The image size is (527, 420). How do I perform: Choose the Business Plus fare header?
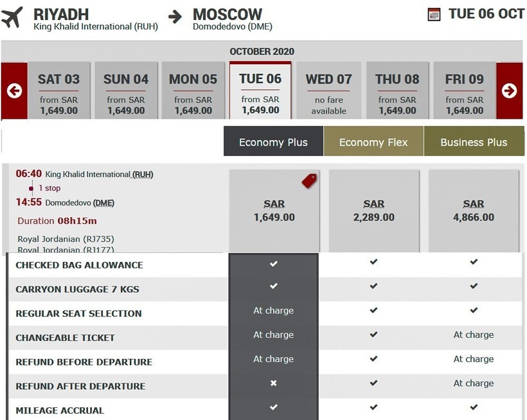pyautogui.click(x=474, y=142)
